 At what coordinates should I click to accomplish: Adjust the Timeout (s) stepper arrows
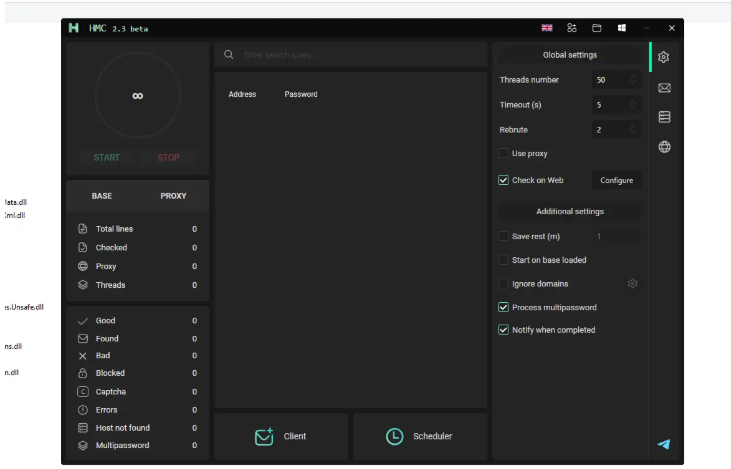[632, 104]
